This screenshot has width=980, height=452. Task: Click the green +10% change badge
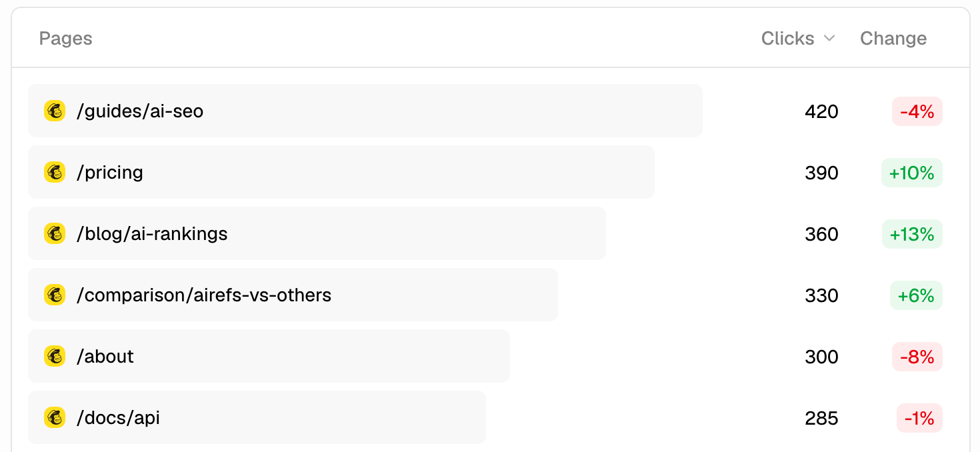point(912,173)
